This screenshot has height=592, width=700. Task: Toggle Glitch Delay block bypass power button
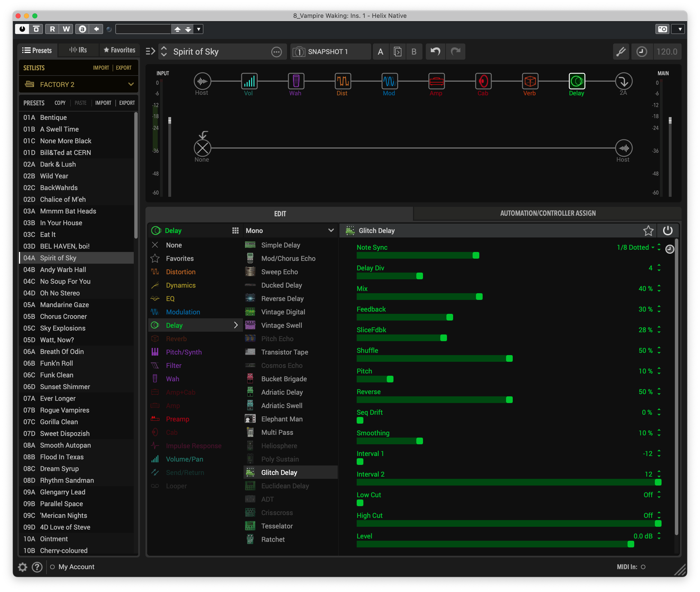(x=667, y=231)
